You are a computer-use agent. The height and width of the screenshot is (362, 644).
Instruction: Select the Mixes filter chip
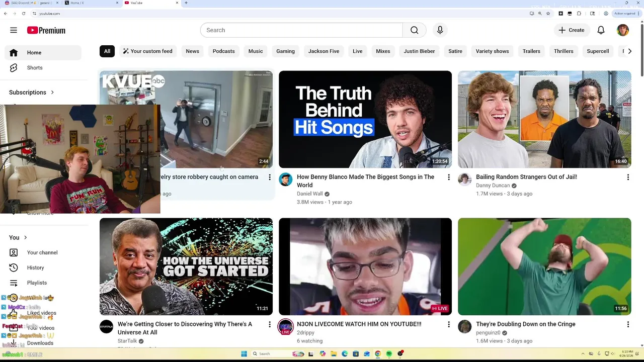click(383, 51)
